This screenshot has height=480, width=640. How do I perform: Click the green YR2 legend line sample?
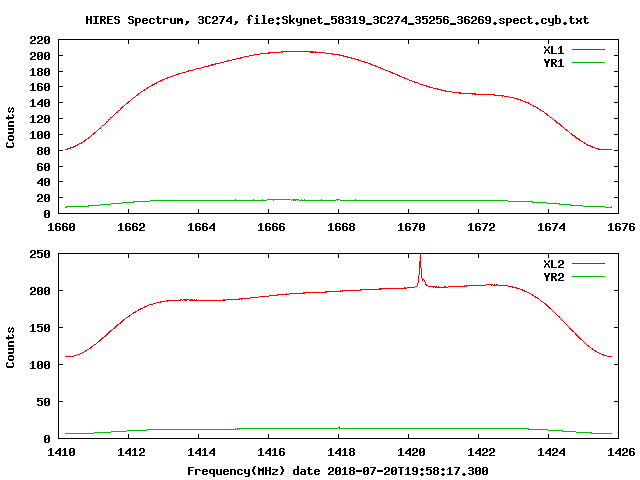[x=588, y=277]
